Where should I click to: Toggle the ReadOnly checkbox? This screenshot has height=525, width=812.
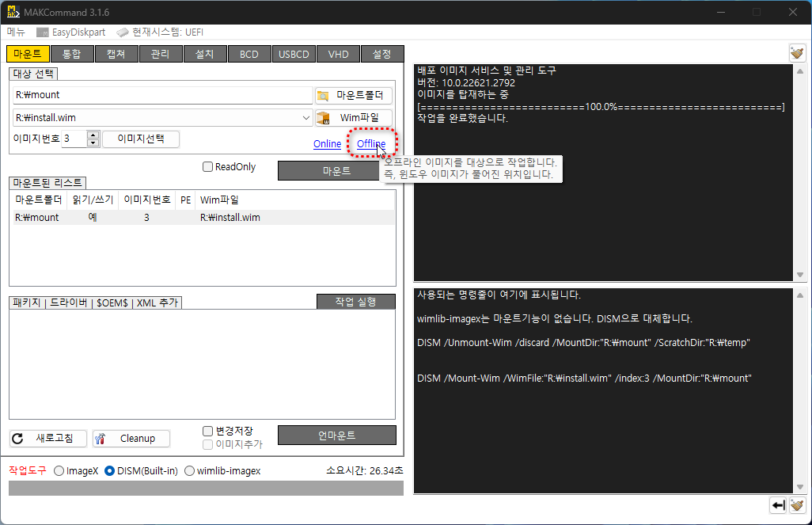point(207,167)
